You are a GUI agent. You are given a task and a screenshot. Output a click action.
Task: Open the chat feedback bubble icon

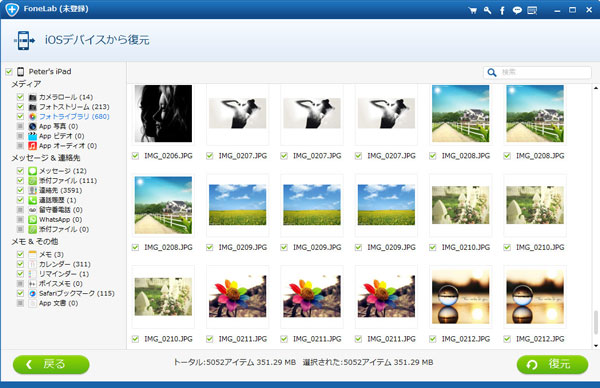point(517,10)
